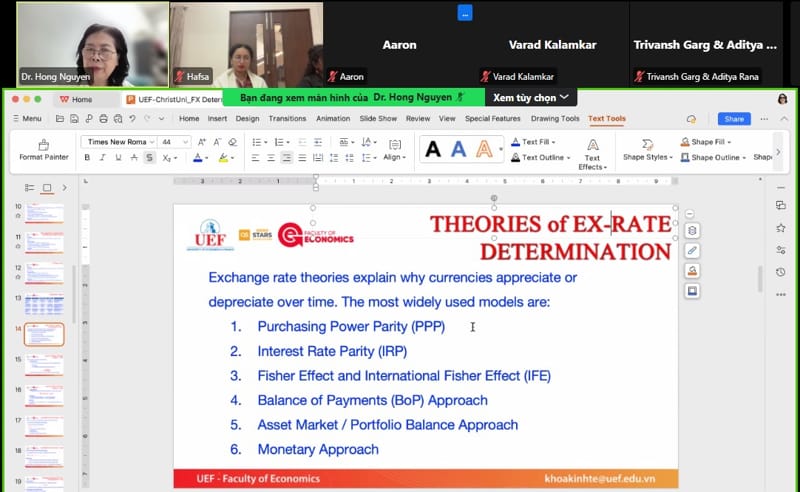Image resolution: width=800 pixels, height=492 pixels.
Task: Toggle italic text formatting
Action: tap(102, 157)
